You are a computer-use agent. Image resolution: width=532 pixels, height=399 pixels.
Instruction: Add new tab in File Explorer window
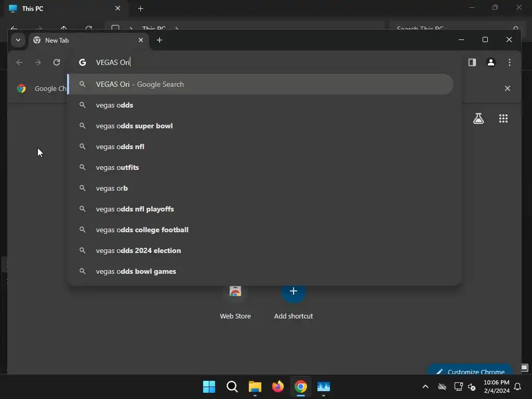pyautogui.click(x=140, y=8)
